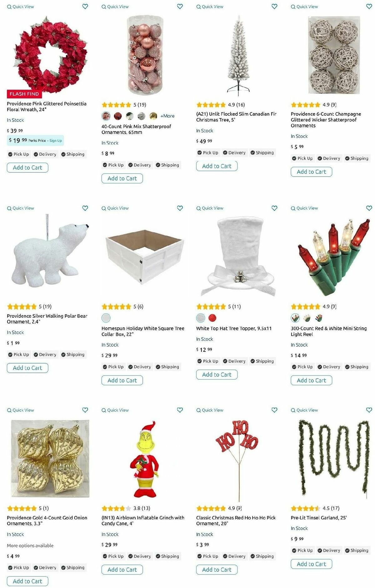Screen dimensions: 375x588
Task: Add Poinsettia Floral Wreath to cart
Action: click(27, 168)
